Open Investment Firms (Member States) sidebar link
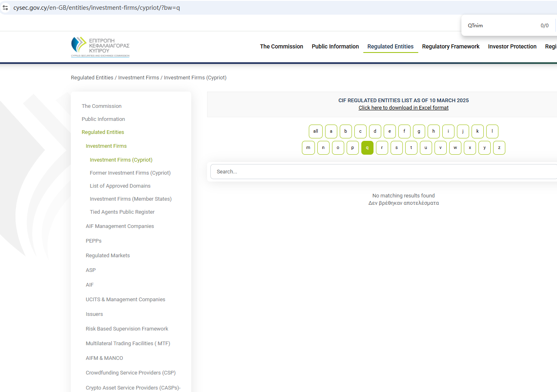Viewport: 557px width, 392px height. tap(131, 199)
